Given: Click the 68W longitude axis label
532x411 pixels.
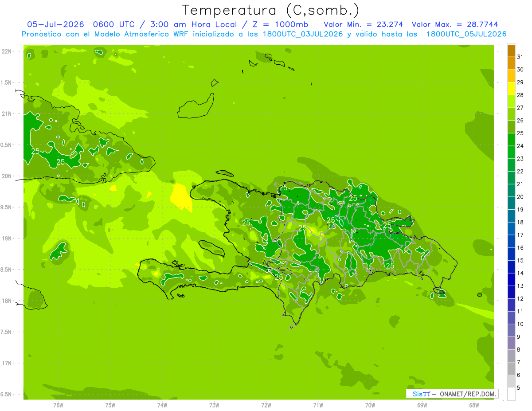Looking at the screenshot, I should pyautogui.click(x=474, y=405).
